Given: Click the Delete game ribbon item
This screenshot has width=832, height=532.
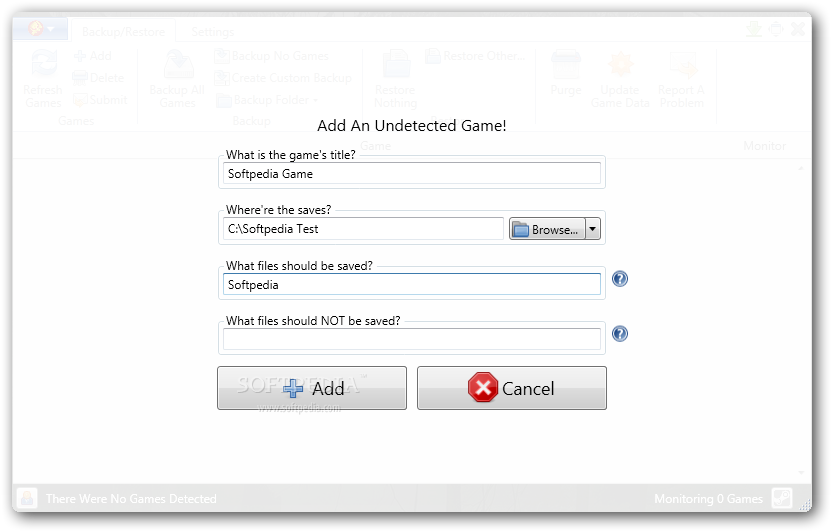Looking at the screenshot, I should (98, 78).
